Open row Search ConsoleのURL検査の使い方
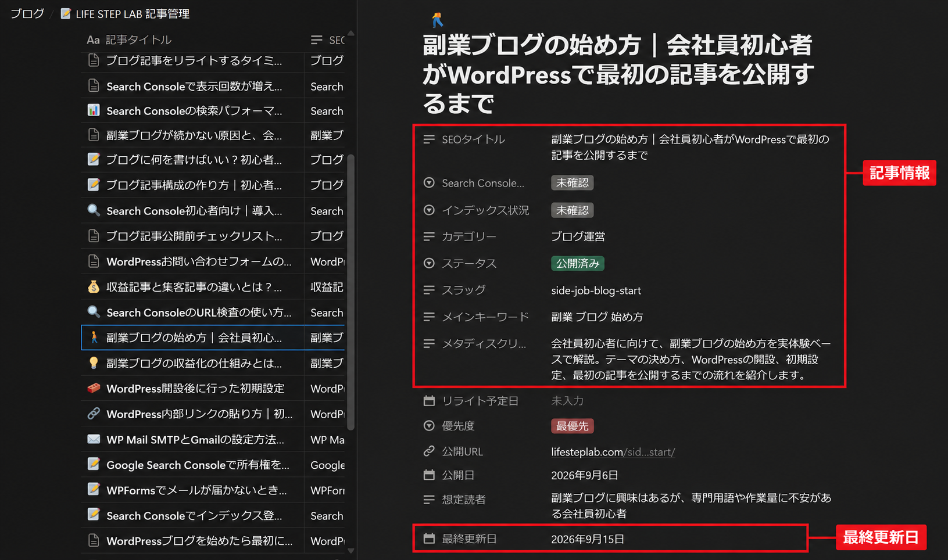948x560 pixels. click(199, 313)
